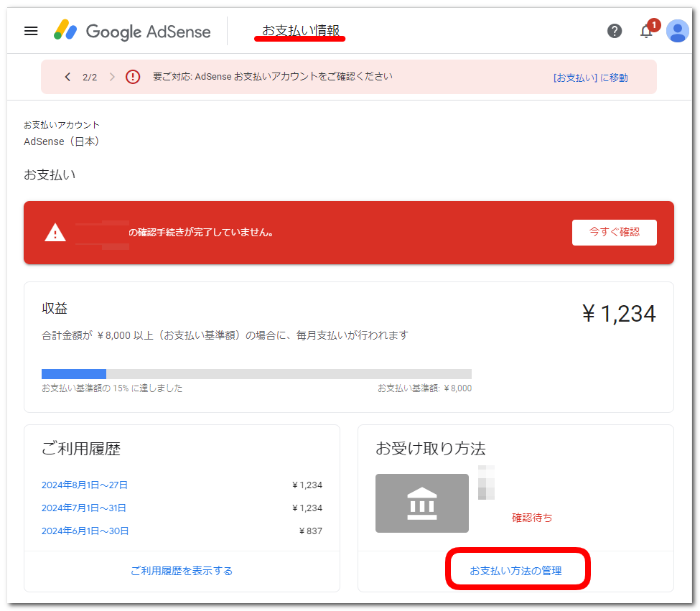700x611 pixels.
Task: Open the help question mark icon
Action: coord(615,31)
